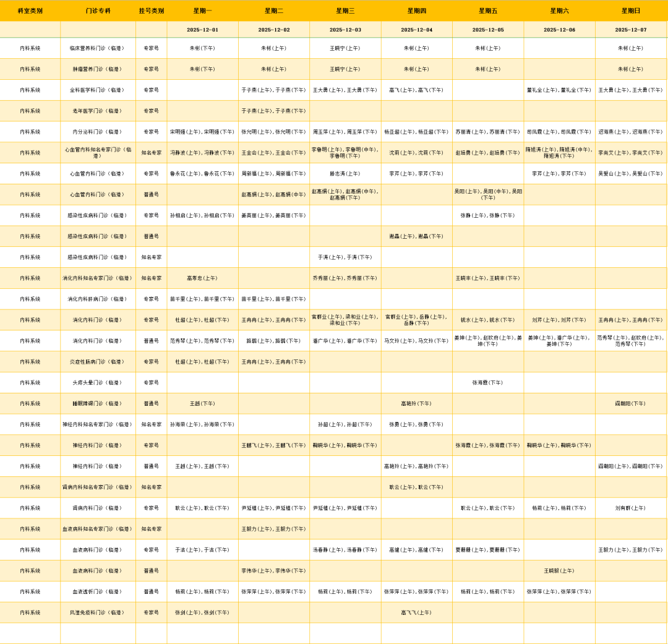
Task: Click the 星期日 column header
Action: click(630, 11)
